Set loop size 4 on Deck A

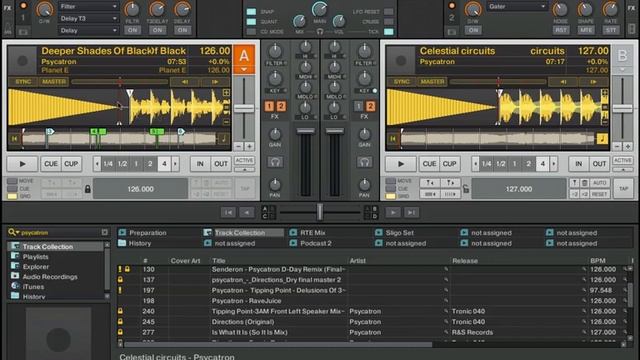[x=164, y=164]
